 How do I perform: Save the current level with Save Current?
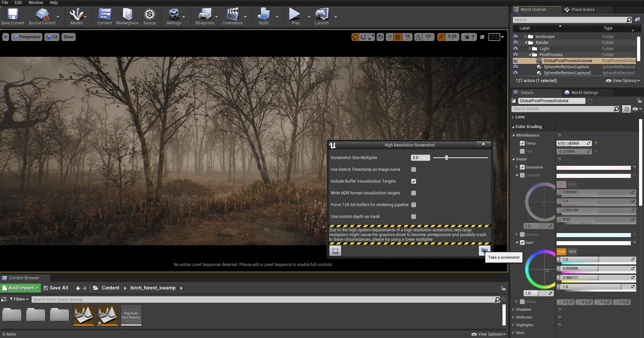pos(12,16)
